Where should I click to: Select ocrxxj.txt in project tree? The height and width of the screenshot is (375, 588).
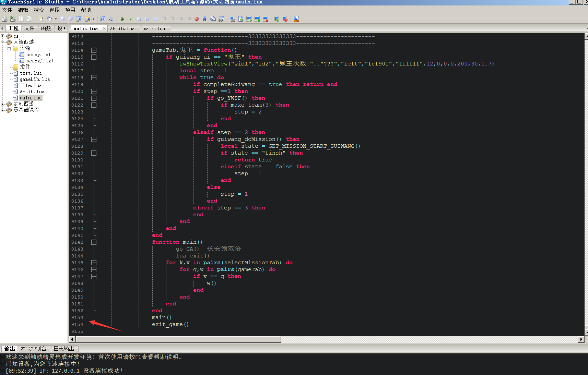40,61
